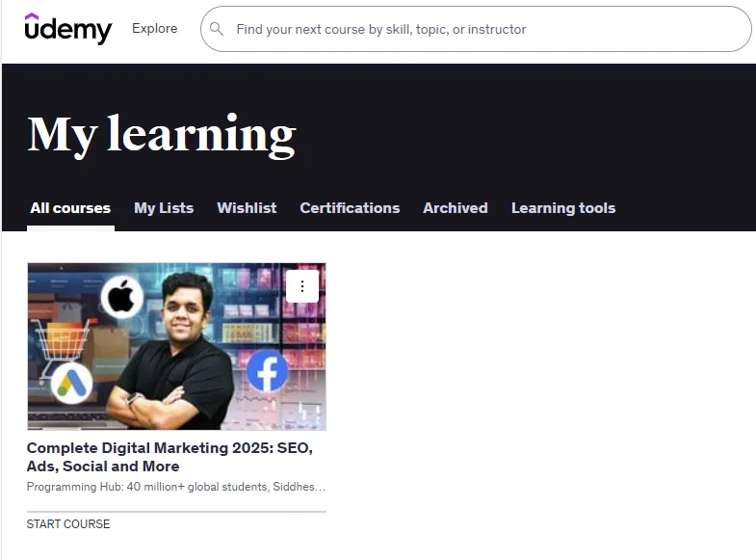756x560 pixels.
Task: Go to the Certifications tab
Action: (x=350, y=208)
